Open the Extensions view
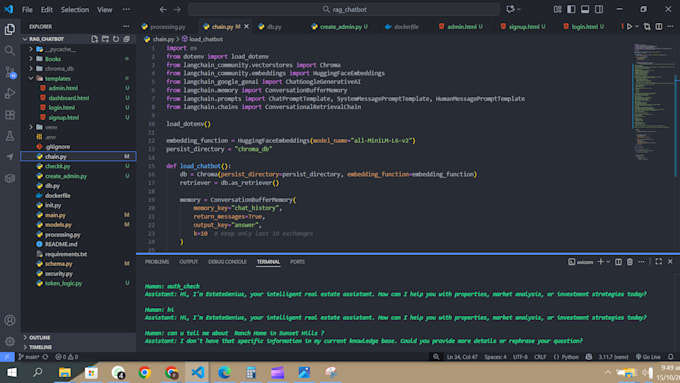 tap(10, 115)
